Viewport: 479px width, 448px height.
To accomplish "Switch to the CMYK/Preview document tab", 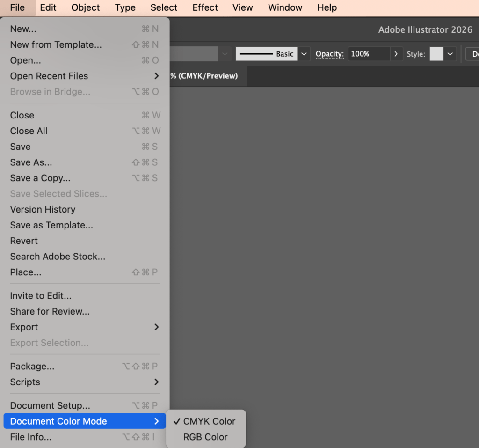I will [204, 76].
